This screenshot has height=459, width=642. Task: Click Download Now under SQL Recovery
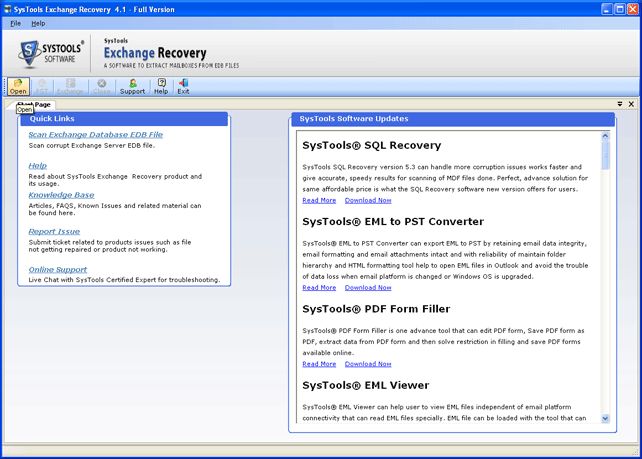(x=368, y=200)
